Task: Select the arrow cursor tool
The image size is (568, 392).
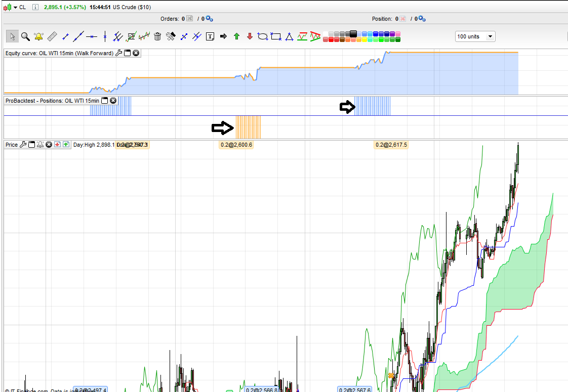Action: pyautogui.click(x=12, y=36)
